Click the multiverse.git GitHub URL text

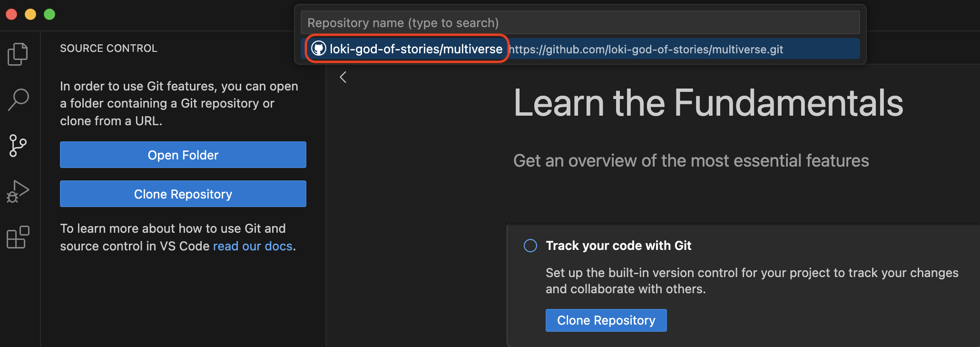tap(646, 49)
